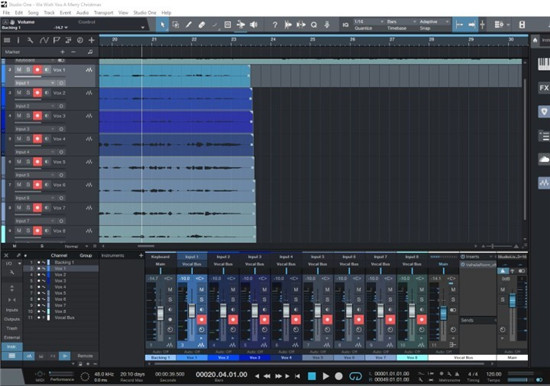This screenshot has height=386, width=550.
Task: Select the Bend tool
Action: [241, 25]
